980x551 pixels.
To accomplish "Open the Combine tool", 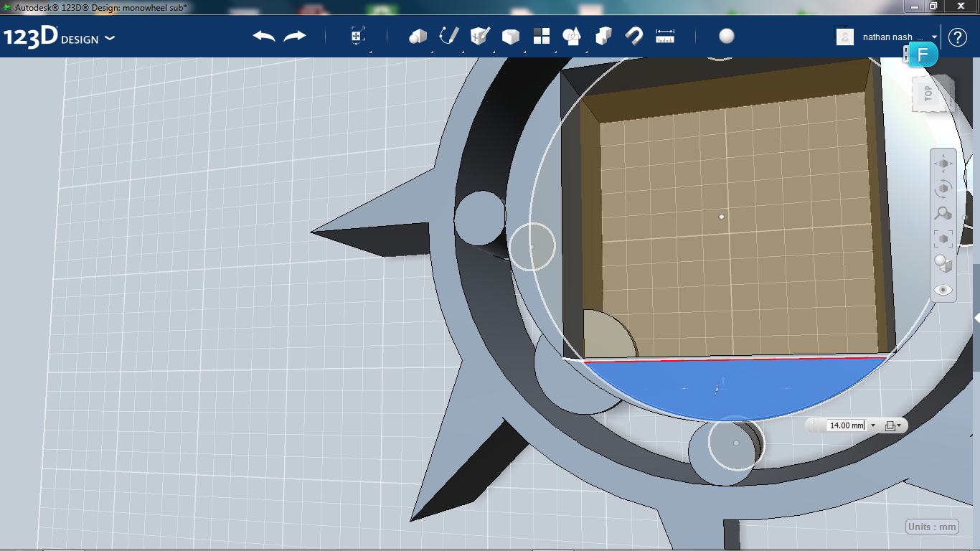I will pos(603,36).
